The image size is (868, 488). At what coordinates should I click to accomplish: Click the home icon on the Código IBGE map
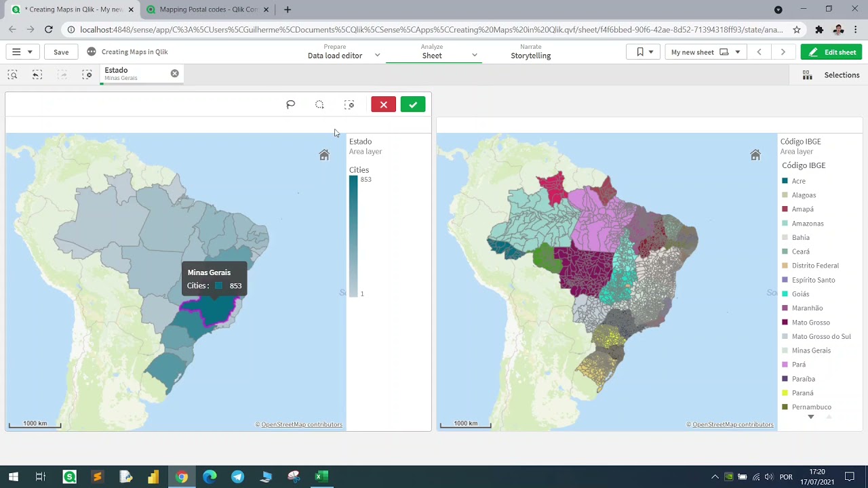[755, 155]
